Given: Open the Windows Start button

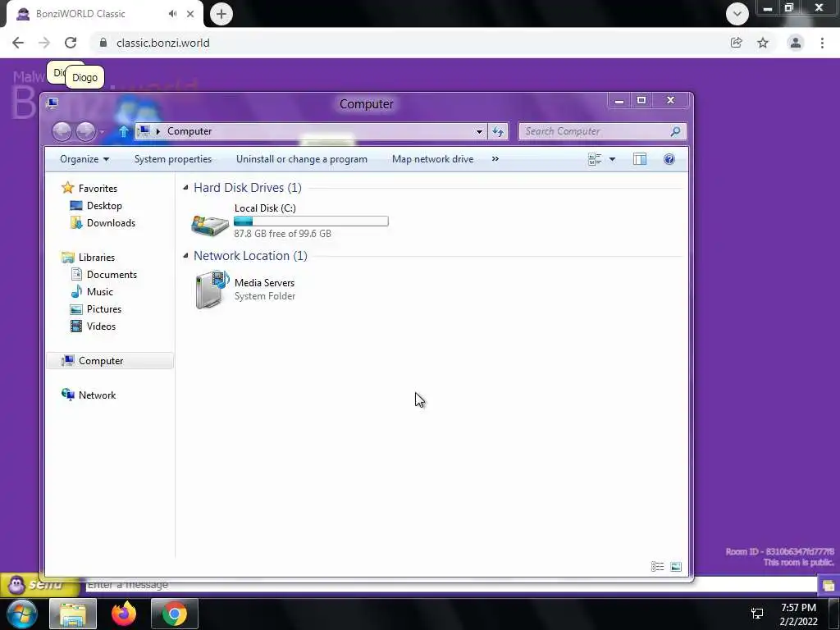Looking at the screenshot, I should pyautogui.click(x=22, y=614).
